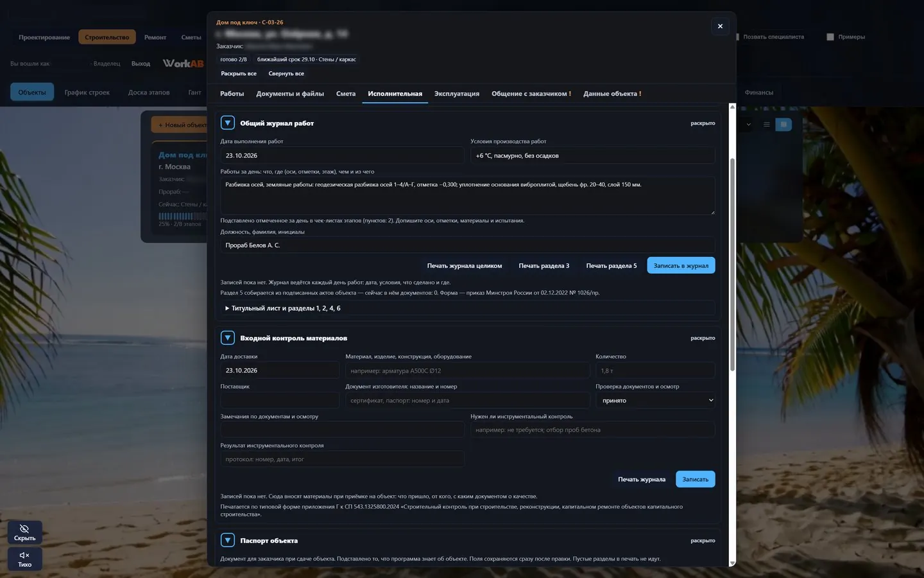Close the object dialog with X
Viewport: 924px width, 578px height.
[x=720, y=26]
